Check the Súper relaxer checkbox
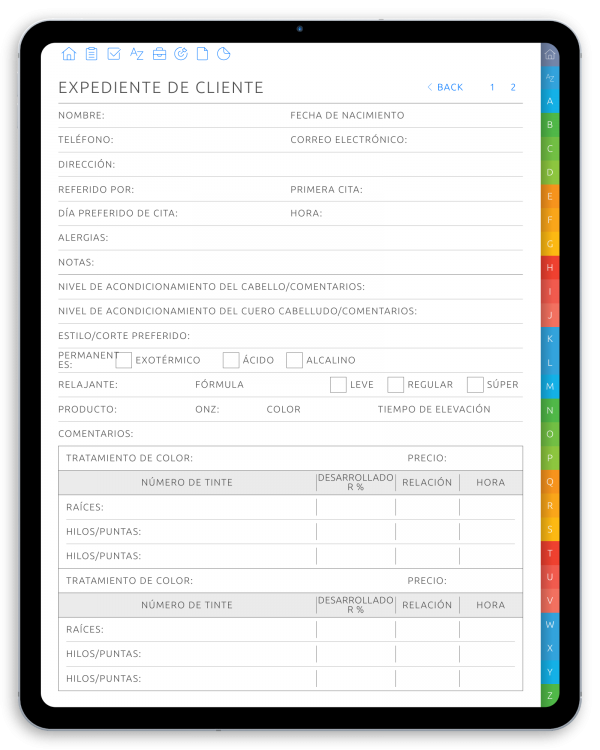This screenshot has width=600, height=750. coord(475,385)
